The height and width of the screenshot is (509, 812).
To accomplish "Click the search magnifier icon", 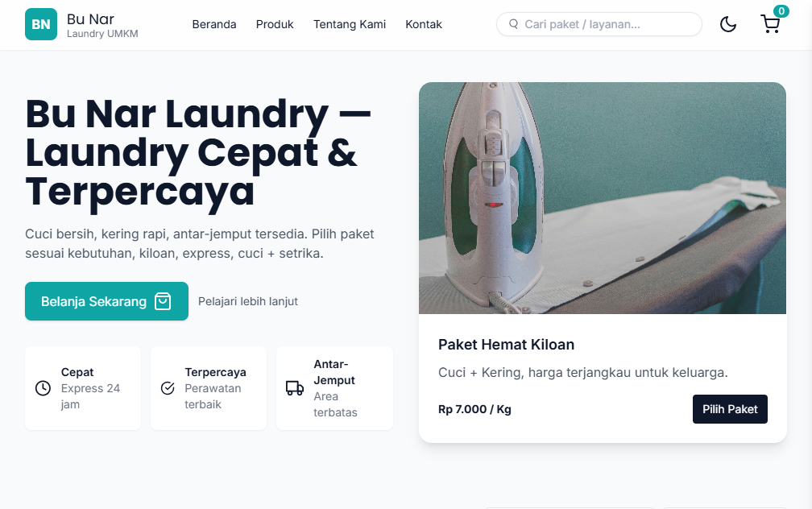I will [x=513, y=24].
